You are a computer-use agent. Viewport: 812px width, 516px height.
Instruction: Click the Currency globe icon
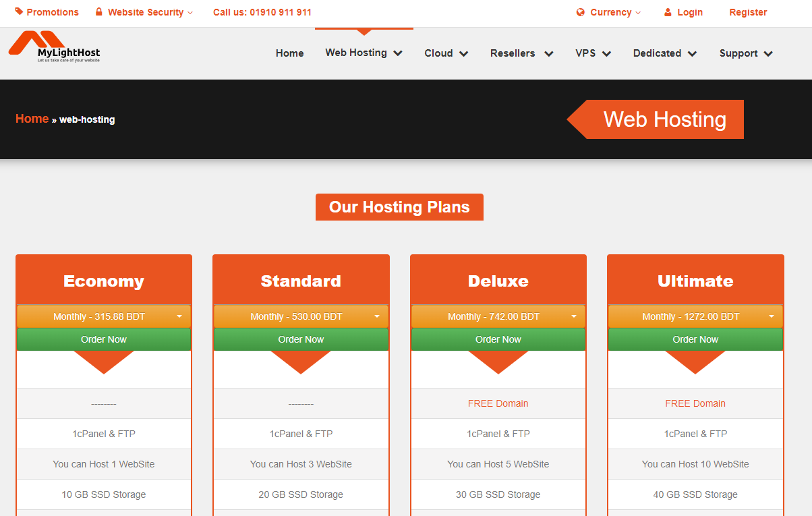tap(581, 12)
